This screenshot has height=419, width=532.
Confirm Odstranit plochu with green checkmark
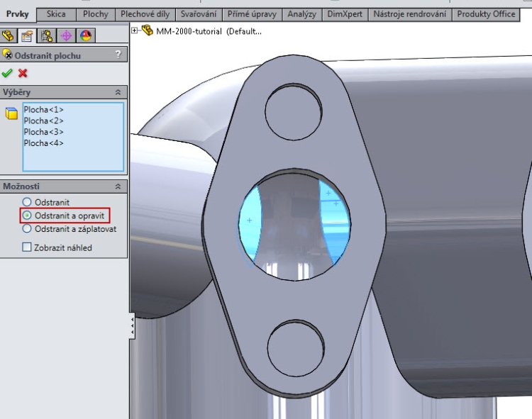point(7,73)
